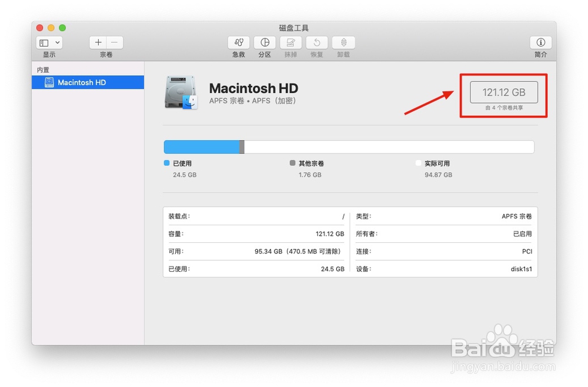The height and width of the screenshot is (387, 588).
Task: Click the Unmount (卸载) toolbar icon
Action: tap(343, 42)
